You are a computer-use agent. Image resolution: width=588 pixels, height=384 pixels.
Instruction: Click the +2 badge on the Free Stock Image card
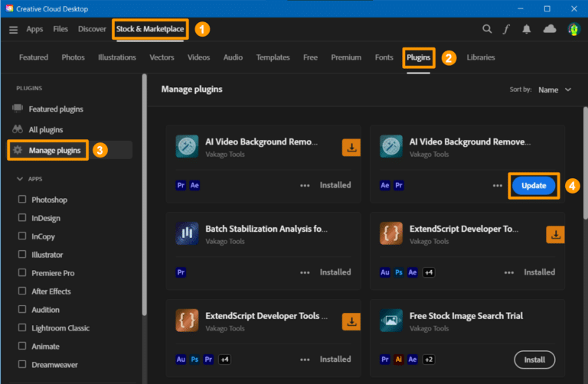point(429,360)
